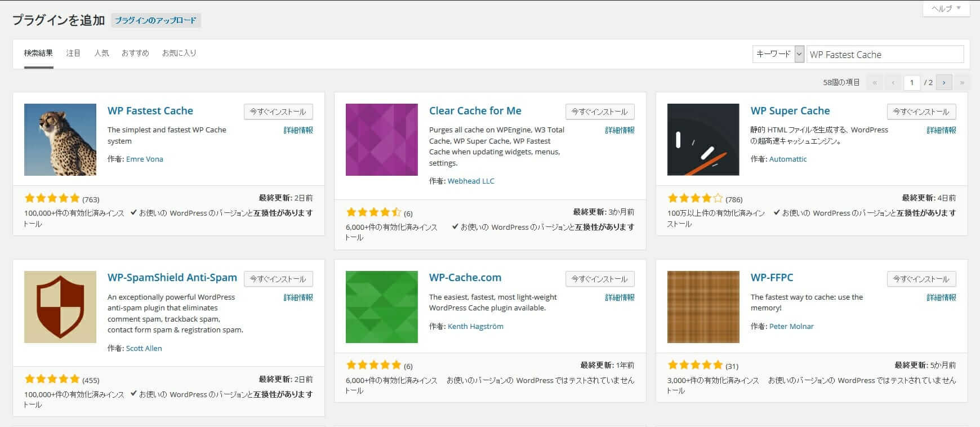Viewport: 980px width, 427px height.
Task: Open author Peter Molnar link
Action: point(791,327)
